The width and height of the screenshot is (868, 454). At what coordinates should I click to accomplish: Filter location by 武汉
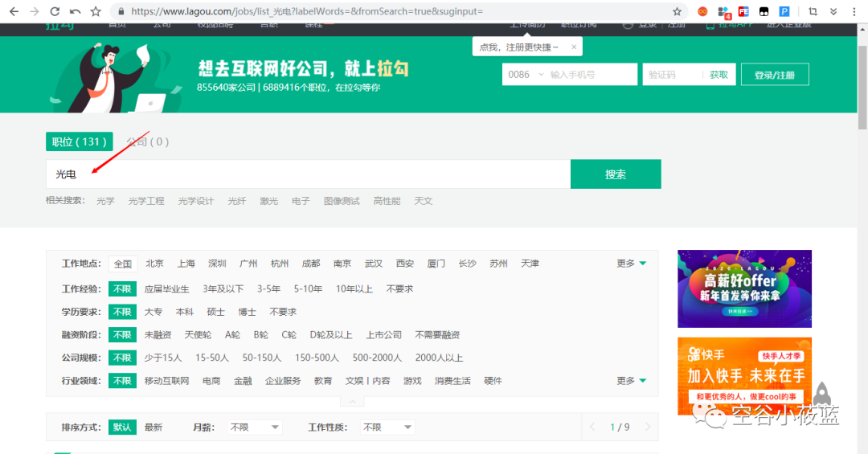(x=374, y=264)
